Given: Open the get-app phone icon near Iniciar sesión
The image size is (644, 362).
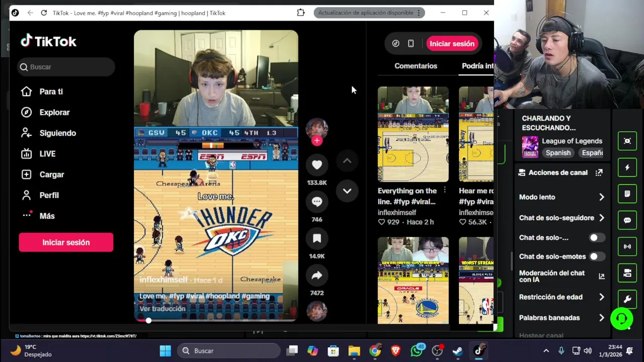Looking at the screenshot, I should click(411, 44).
